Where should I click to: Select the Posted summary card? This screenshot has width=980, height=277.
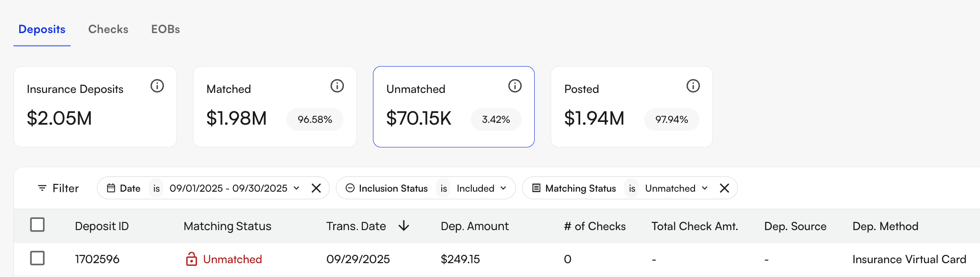click(631, 107)
